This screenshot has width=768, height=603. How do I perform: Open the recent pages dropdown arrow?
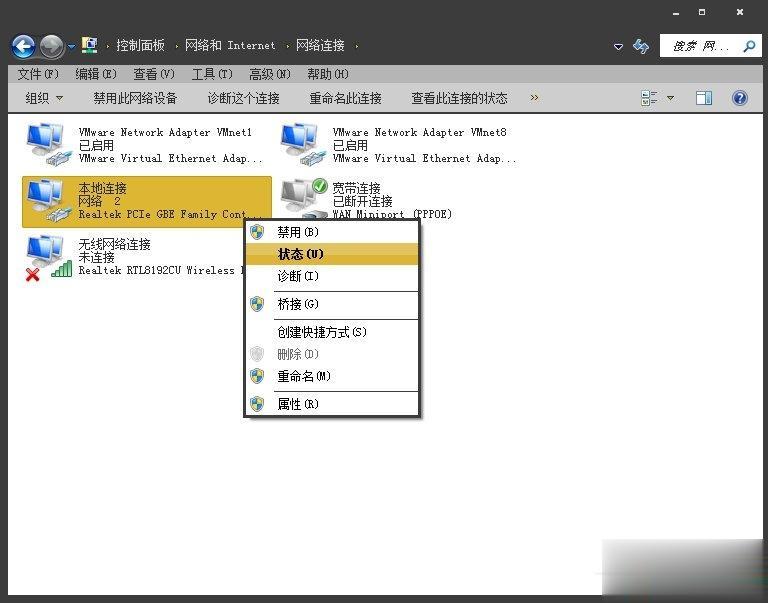tap(72, 47)
